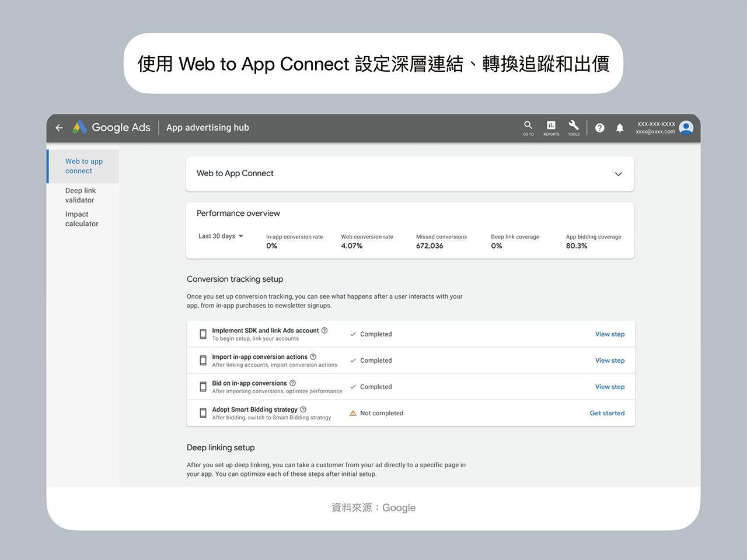
Task: Open help tooltip for Import in-app conversion actions
Action: tap(313, 356)
